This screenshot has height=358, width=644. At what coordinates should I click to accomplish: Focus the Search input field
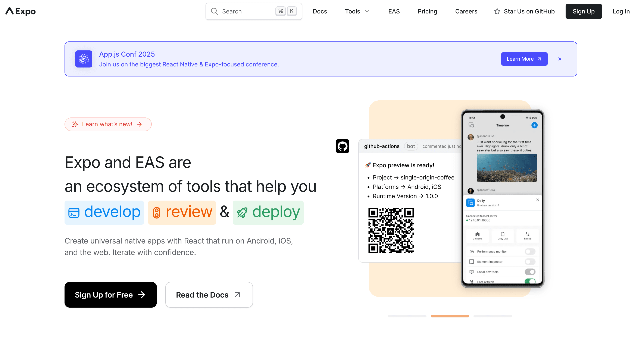tap(253, 11)
